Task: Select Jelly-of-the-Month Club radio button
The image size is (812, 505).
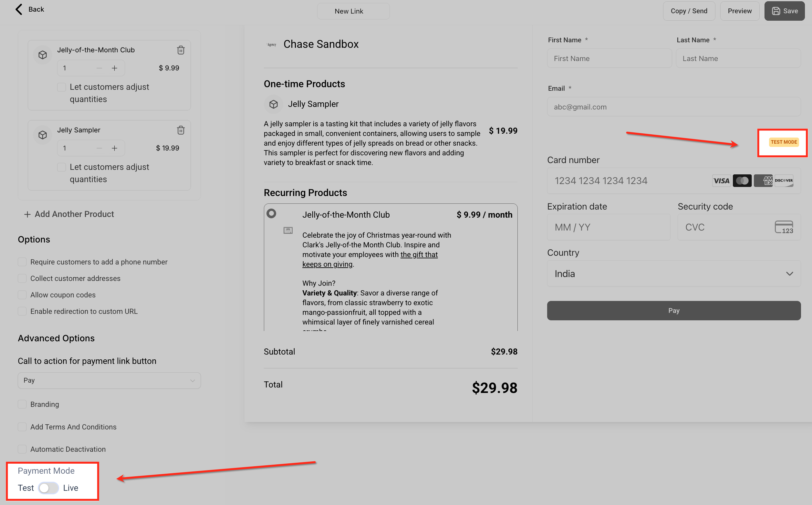Action: (x=271, y=213)
